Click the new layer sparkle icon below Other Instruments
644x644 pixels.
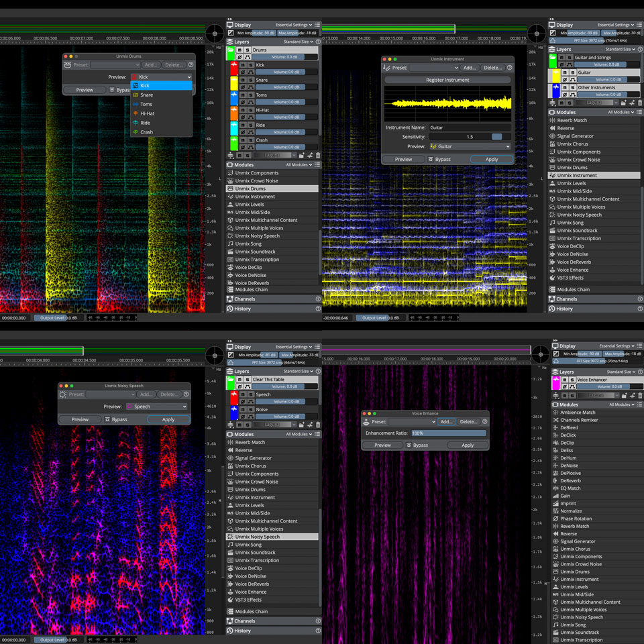(x=632, y=103)
